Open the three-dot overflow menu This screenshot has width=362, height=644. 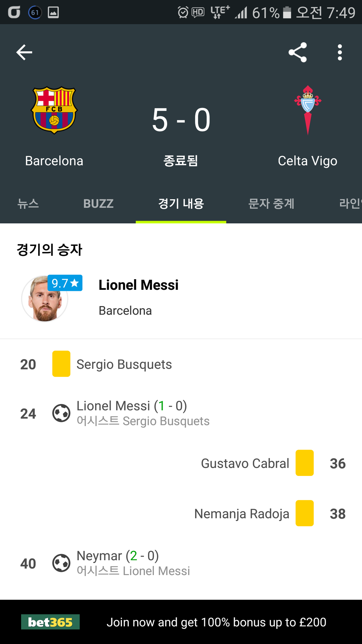[340, 52]
